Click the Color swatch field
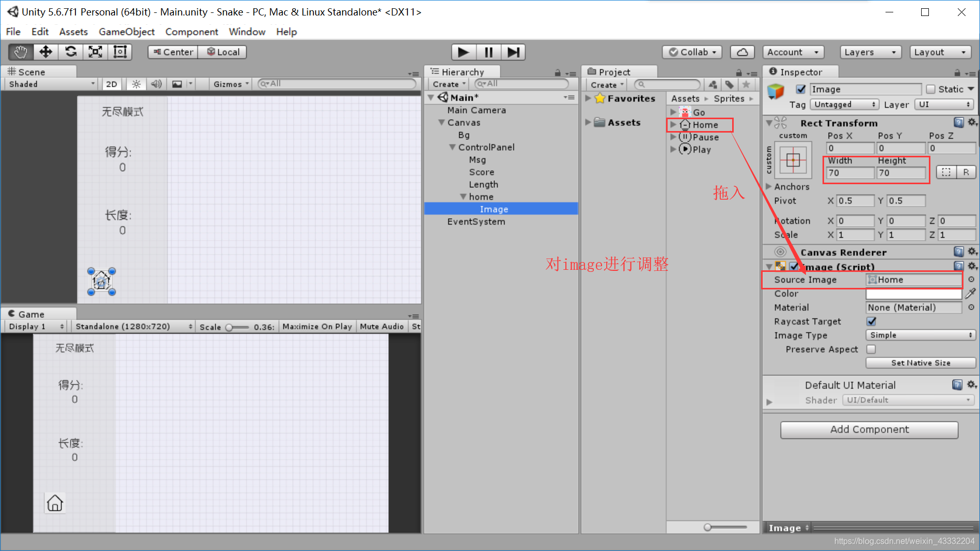Screen dimensions: 980x551 913,294
